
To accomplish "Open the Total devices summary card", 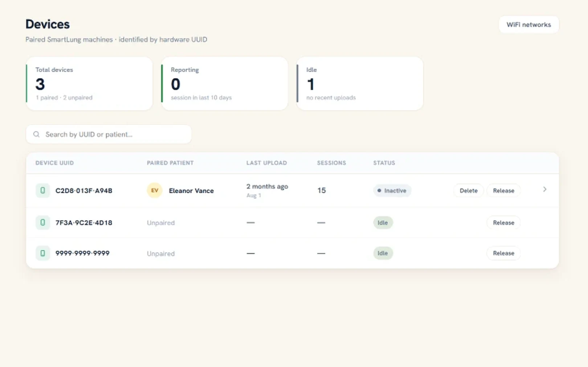I will [89, 83].
